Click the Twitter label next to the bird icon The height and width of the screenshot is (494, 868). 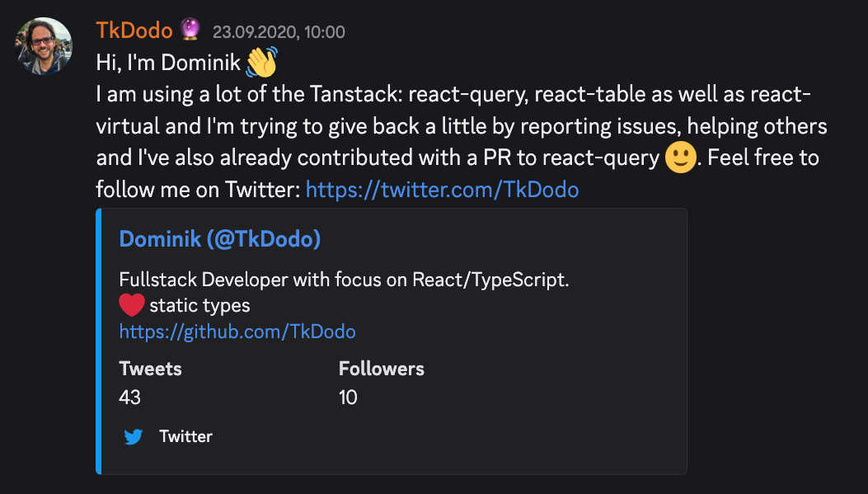[x=186, y=436]
